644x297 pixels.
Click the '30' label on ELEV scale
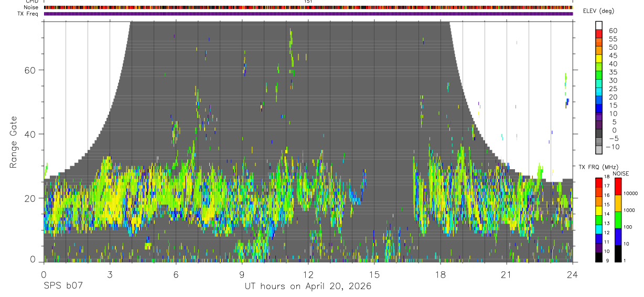pos(613,80)
